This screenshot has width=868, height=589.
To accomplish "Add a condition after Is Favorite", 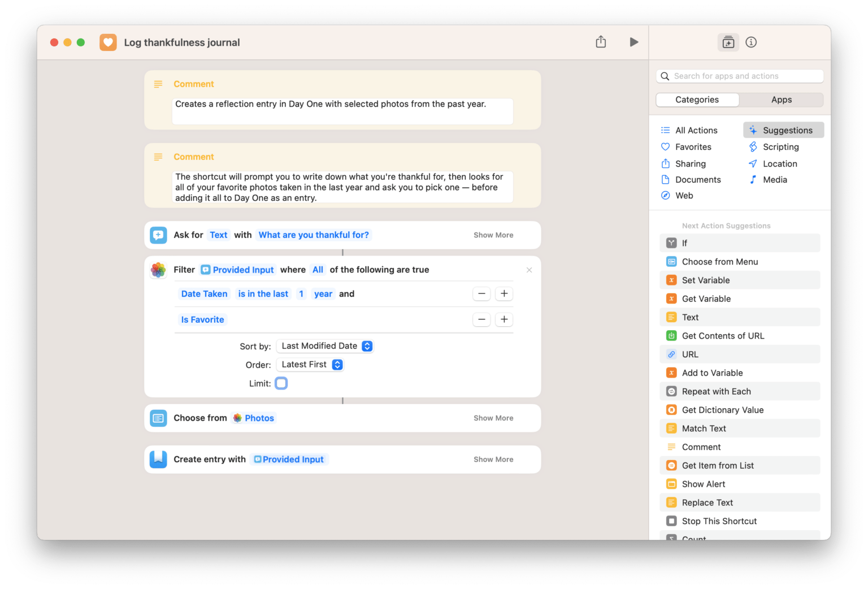I will (x=504, y=320).
